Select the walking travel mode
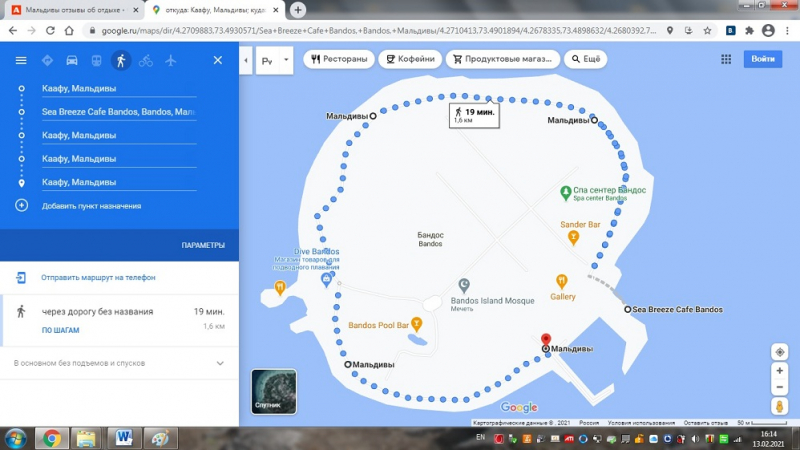This screenshot has height=450, width=800. (121, 61)
